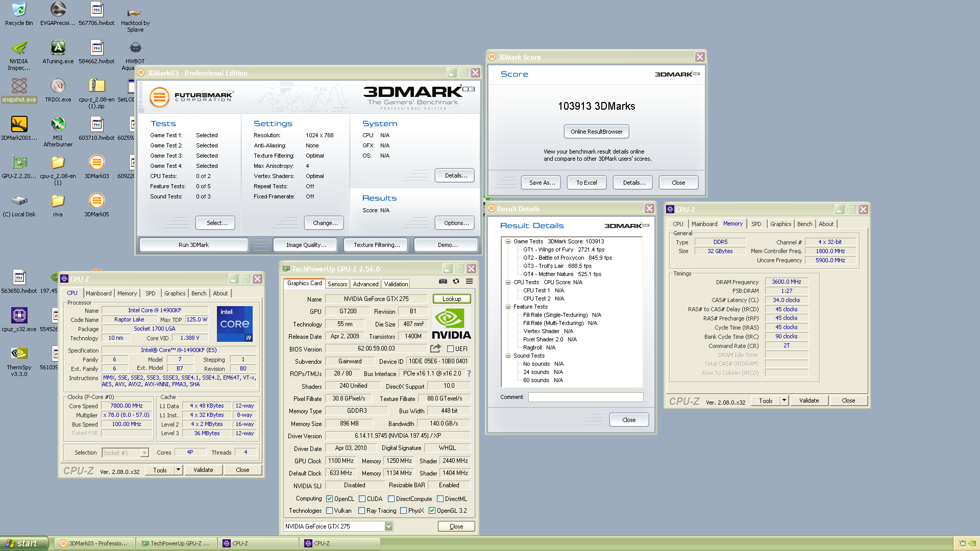Open cpuz_x32.exe desktop icon
980x551 pixels.
tap(19, 320)
